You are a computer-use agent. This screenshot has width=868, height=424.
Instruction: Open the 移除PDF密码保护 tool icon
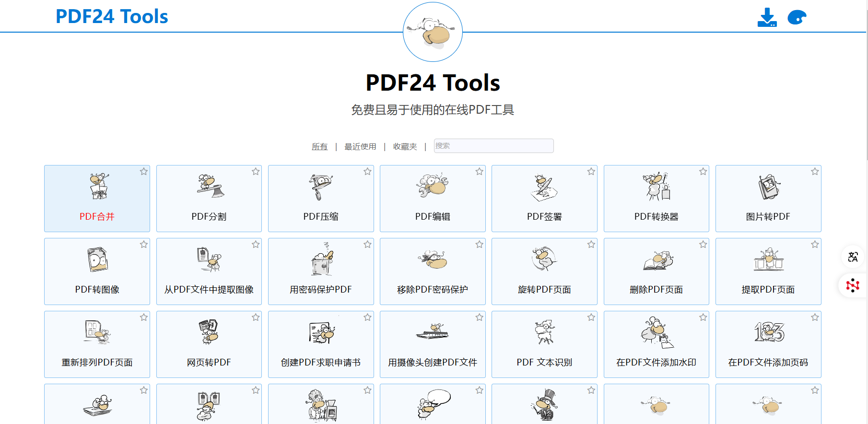coord(433,259)
